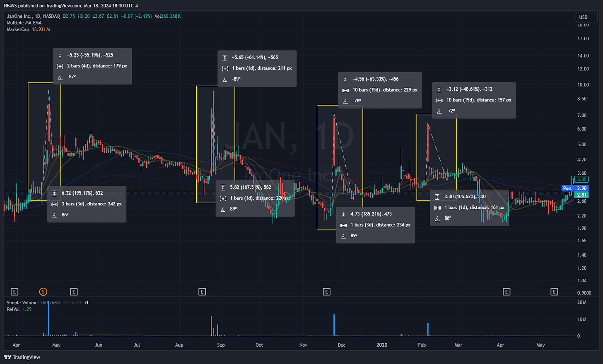This screenshot has width=603, height=364.
Task: Select the 88° angle value
Action: [448, 218]
